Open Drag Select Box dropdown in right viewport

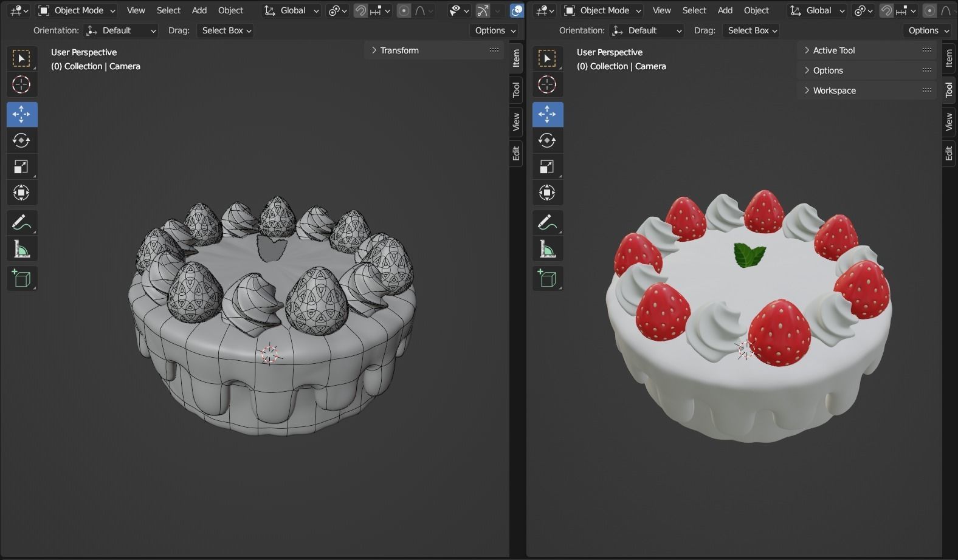(751, 30)
